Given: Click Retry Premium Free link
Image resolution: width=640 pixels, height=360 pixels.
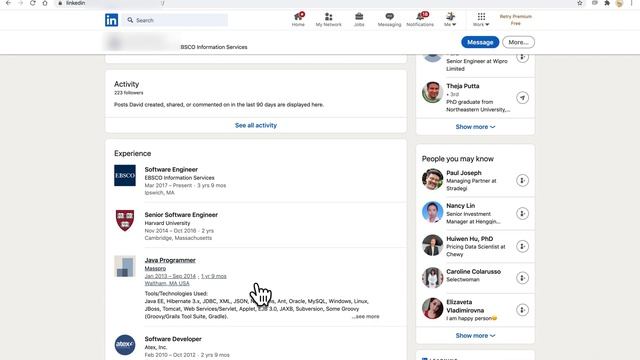Looking at the screenshot, I should pyautogui.click(x=516, y=20).
